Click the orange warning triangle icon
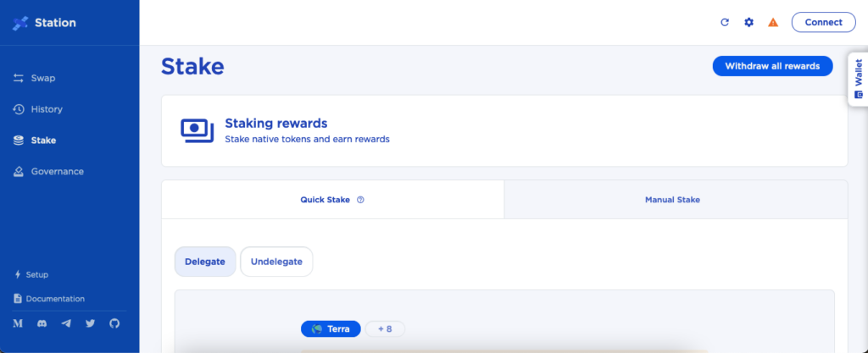This screenshot has height=353, width=868. pyautogui.click(x=773, y=23)
